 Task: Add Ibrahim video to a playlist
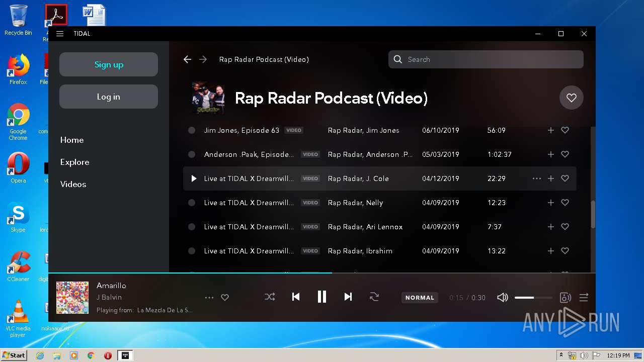pyautogui.click(x=551, y=251)
